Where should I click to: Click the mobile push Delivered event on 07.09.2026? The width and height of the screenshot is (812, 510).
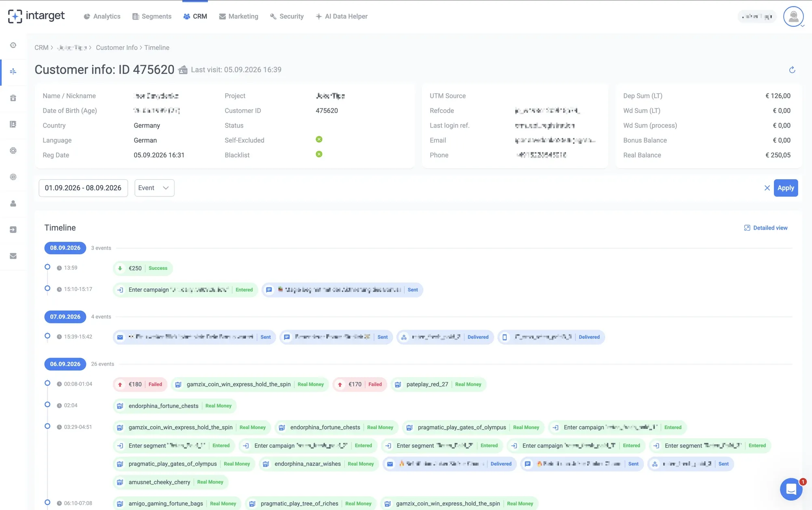(x=551, y=337)
